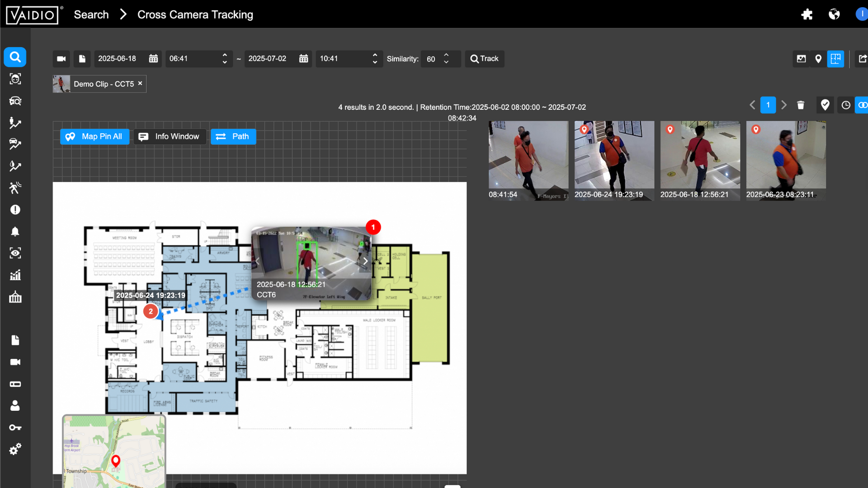Open the eye monitoring sidebar icon
Screen dimensions: 868x488
pos(15,253)
